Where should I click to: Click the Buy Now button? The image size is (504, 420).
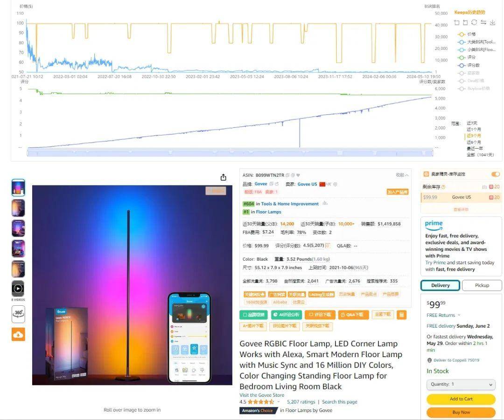(461, 412)
